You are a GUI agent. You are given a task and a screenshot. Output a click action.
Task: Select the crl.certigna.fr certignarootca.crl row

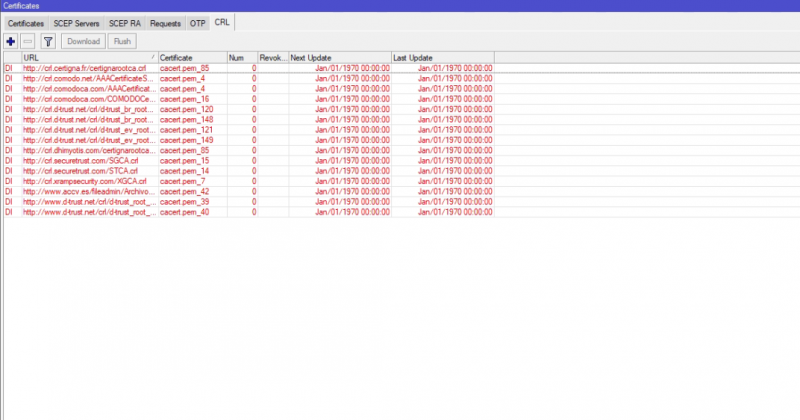(x=88, y=68)
